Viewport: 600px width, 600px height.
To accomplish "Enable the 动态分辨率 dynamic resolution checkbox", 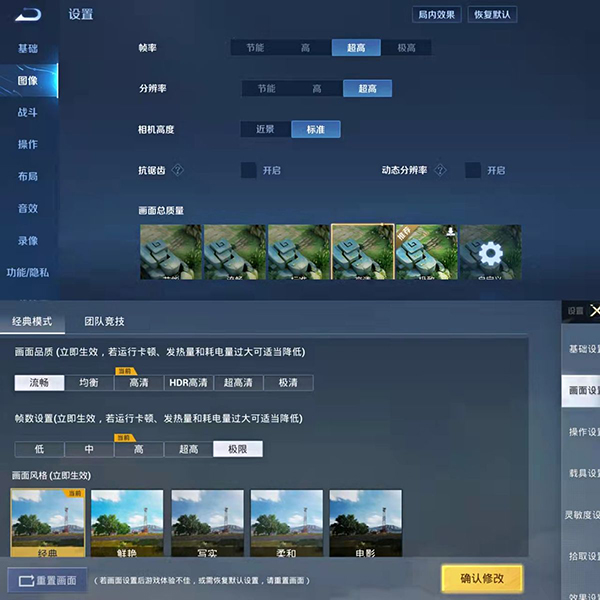I will (x=473, y=170).
